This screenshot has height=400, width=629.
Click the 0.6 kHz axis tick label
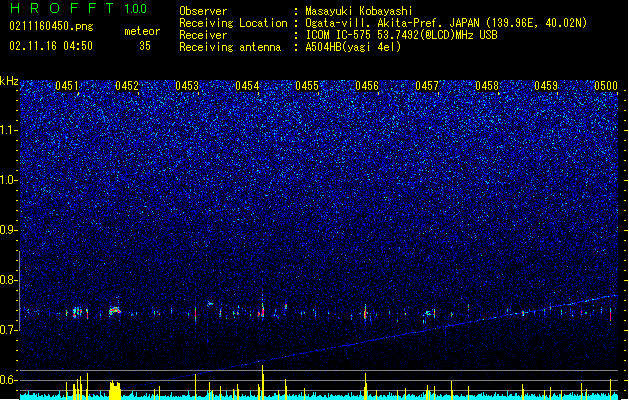pos(9,380)
